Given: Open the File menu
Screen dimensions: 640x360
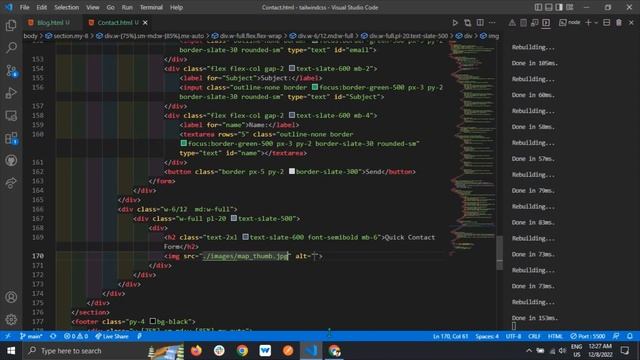Looking at the screenshot, I should (x=24, y=7).
